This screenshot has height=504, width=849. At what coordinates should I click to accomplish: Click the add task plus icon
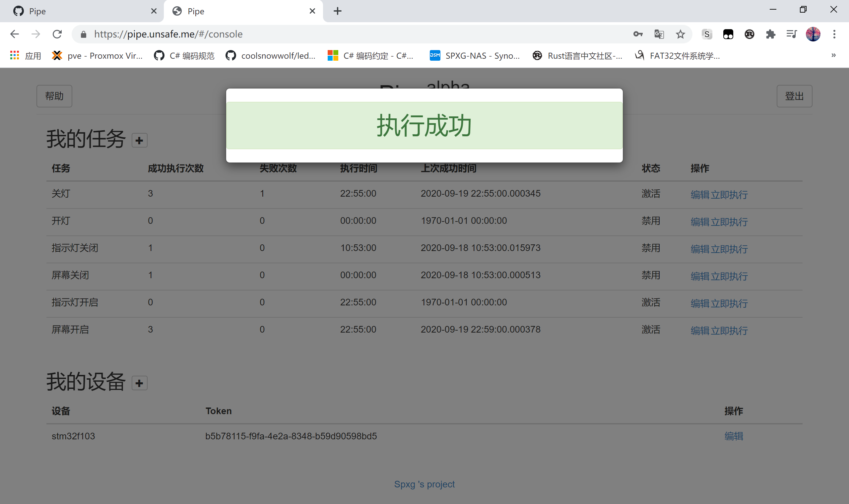coord(139,141)
